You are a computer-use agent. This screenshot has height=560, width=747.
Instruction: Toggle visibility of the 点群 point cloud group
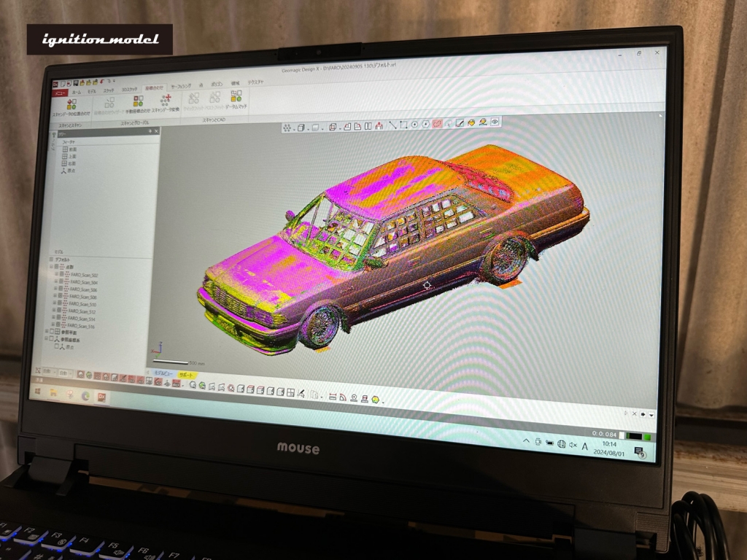coord(56,267)
